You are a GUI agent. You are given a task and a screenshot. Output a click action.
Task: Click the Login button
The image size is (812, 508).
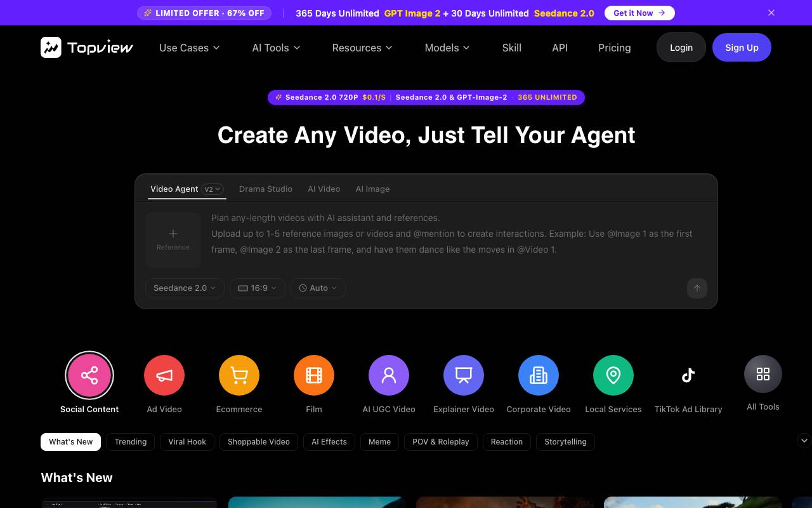[681, 48]
